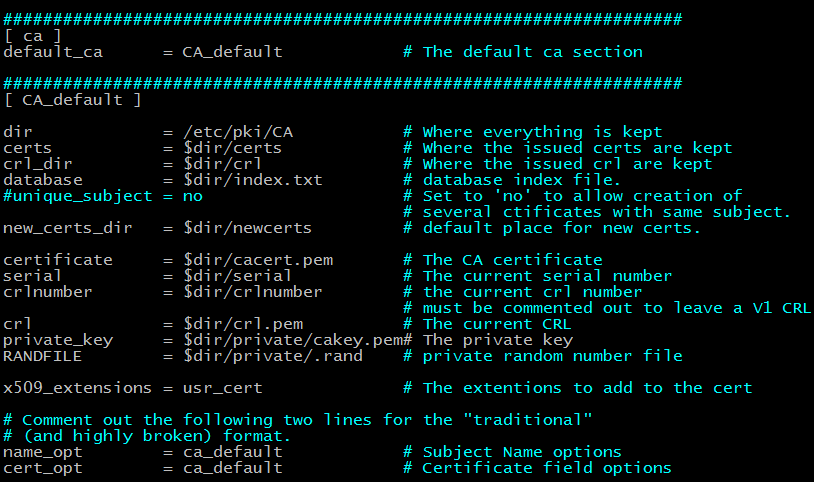Click the cert_opt ca_default value
This screenshot has width=814, height=482.
point(233,468)
